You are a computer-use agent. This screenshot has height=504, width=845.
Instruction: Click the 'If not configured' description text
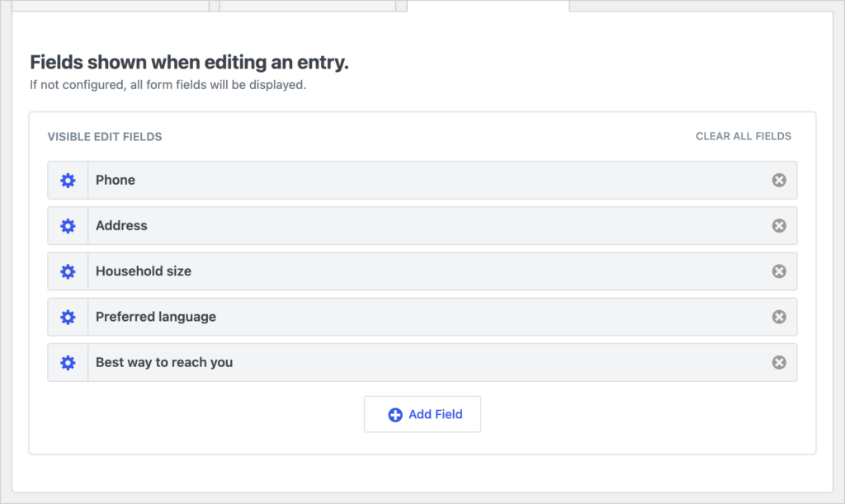[x=168, y=85]
